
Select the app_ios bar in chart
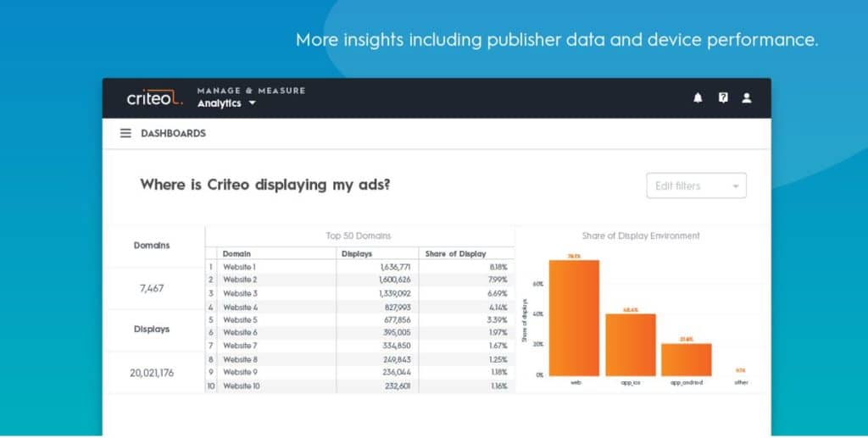(x=631, y=345)
